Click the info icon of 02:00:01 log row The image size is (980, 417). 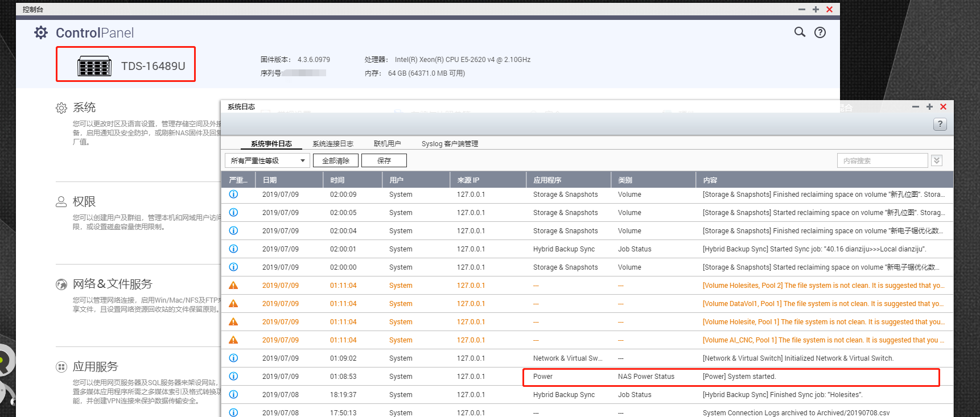tap(233, 249)
